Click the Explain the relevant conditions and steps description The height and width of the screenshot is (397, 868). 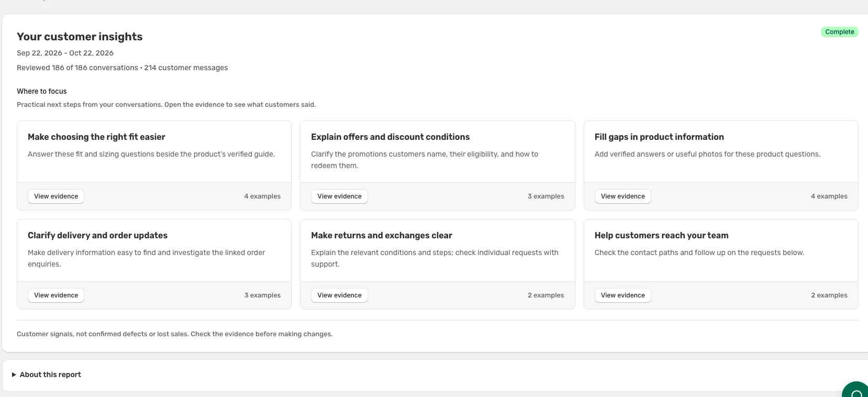(x=435, y=258)
